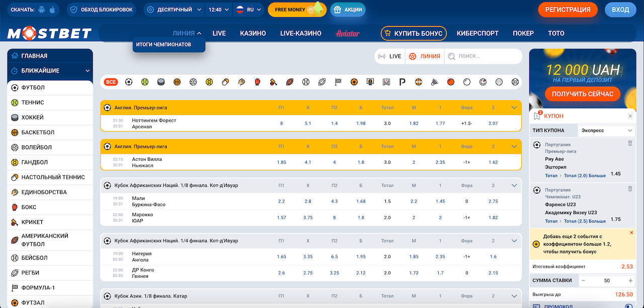
Task: Filter events by tennis ball icon in sports row
Action: (x=145, y=82)
